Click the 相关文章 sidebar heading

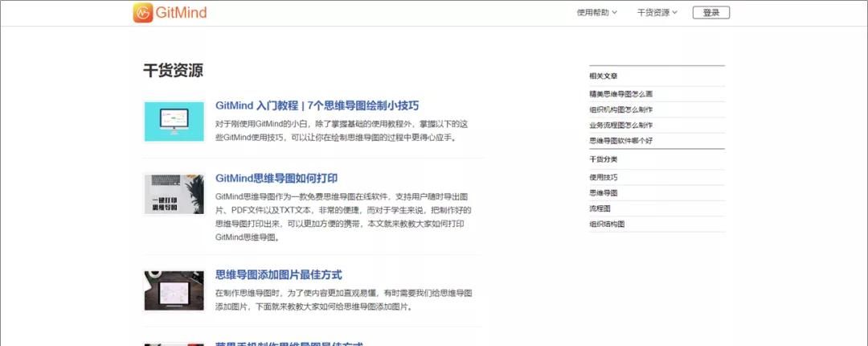(604, 76)
